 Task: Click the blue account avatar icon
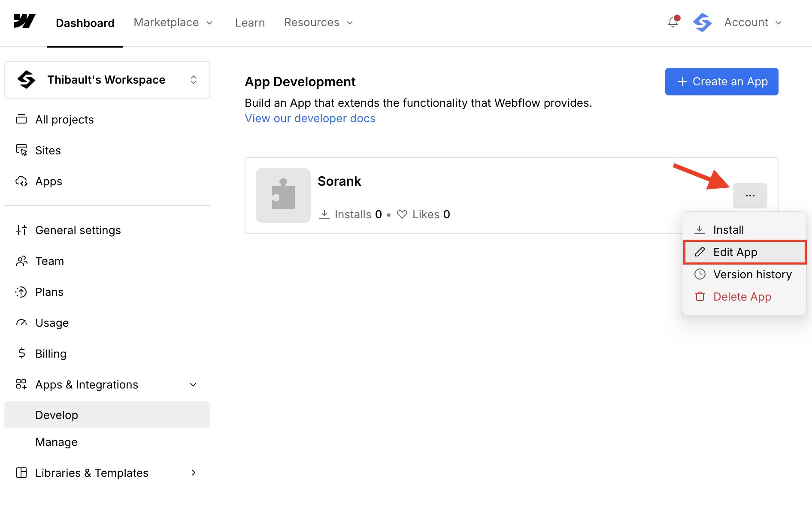(702, 22)
